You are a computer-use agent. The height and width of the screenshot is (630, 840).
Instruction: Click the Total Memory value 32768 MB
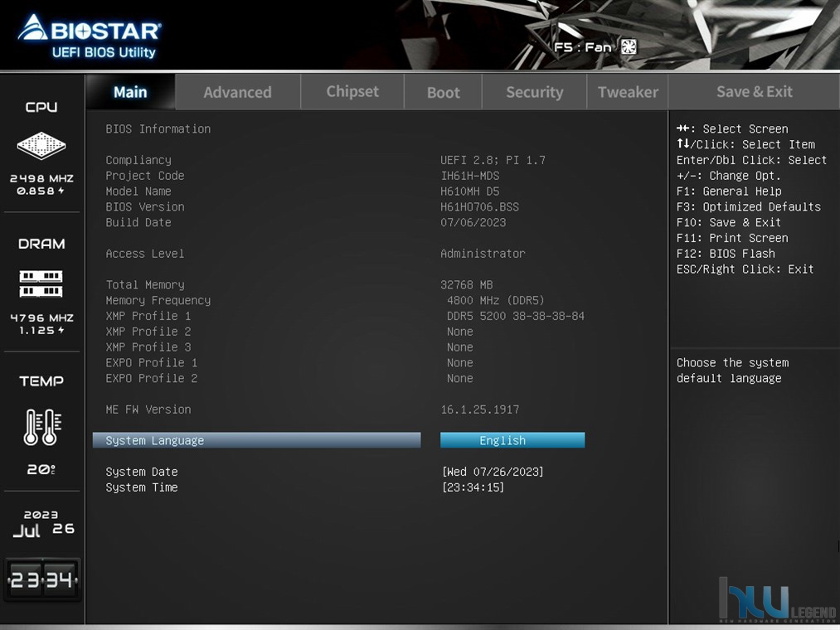coord(467,284)
